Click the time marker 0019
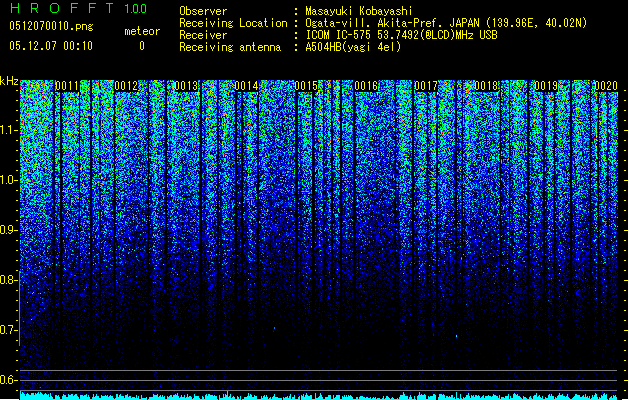The height and width of the screenshot is (400, 629). coord(546,86)
